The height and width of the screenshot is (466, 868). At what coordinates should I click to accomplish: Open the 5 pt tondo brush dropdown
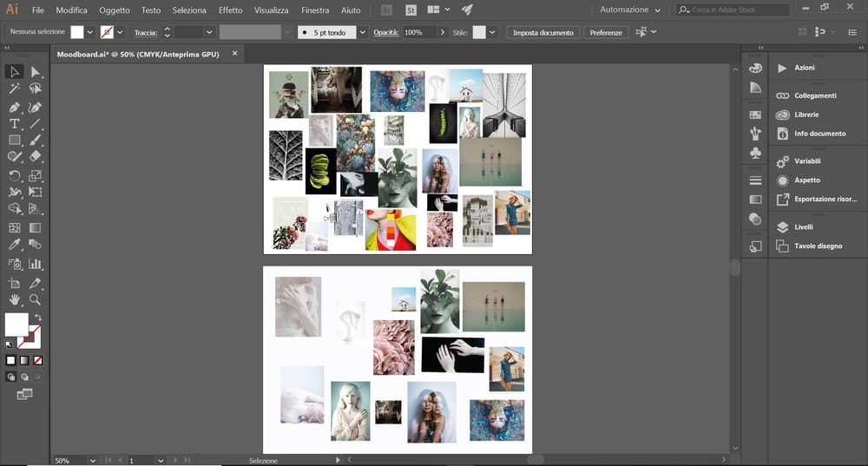(x=362, y=32)
